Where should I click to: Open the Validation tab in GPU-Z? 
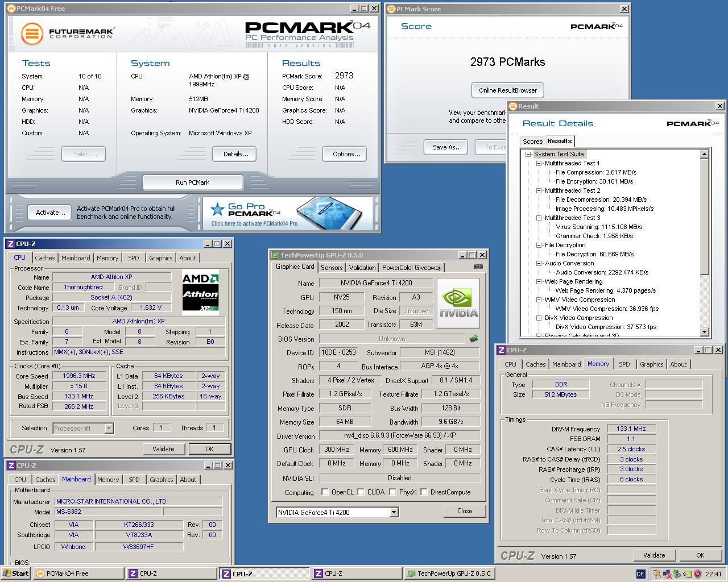(362, 268)
